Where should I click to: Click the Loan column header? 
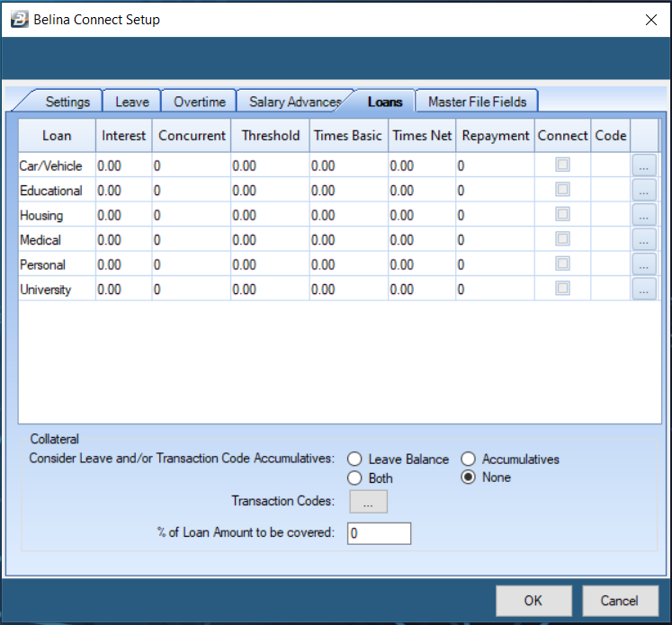tap(57, 136)
